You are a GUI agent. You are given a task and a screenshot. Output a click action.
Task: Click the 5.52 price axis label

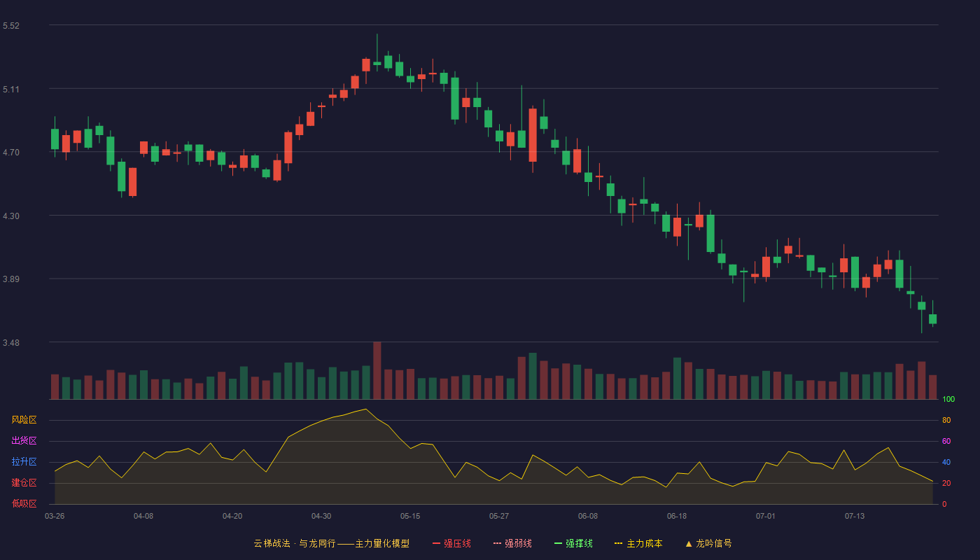(x=11, y=26)
